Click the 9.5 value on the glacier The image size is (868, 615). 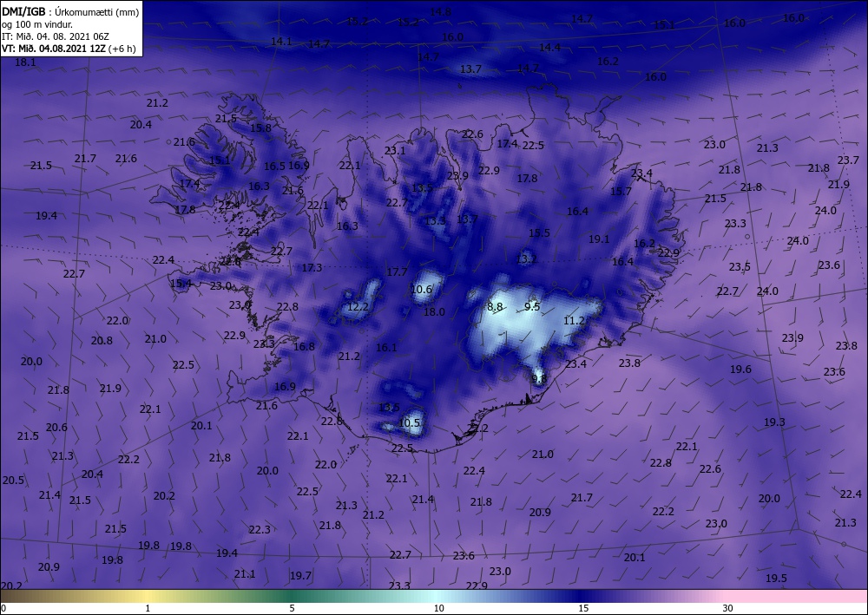point(532,306)
